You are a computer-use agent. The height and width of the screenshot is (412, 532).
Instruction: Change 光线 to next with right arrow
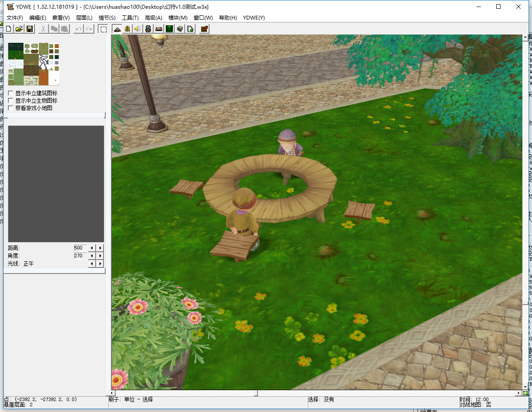100,263
